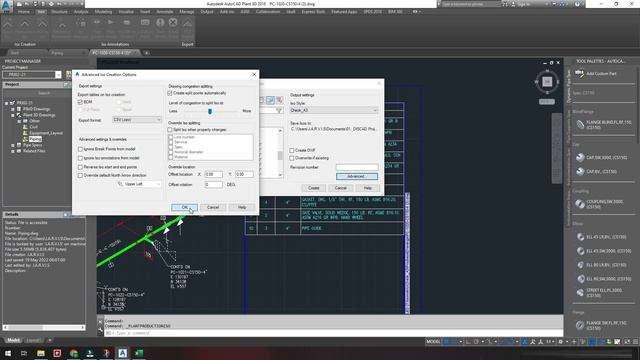The width and height of the screenshot is (640, 360).
Task: Enable Split iso when property changes
Action: 170,130
